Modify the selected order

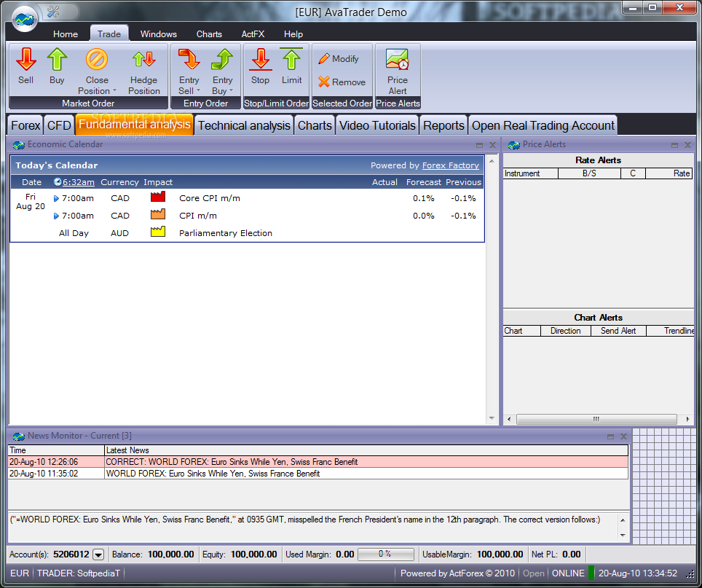coord(339,59)
